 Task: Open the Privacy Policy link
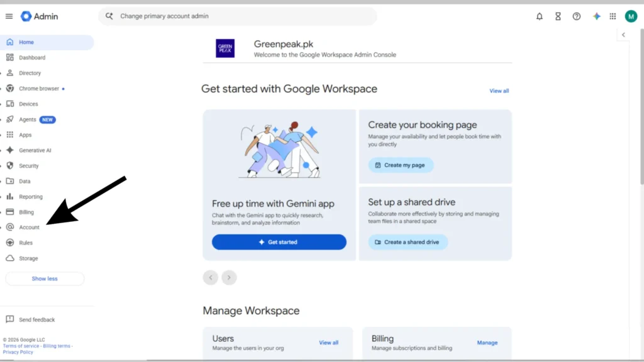pos(18,352)
